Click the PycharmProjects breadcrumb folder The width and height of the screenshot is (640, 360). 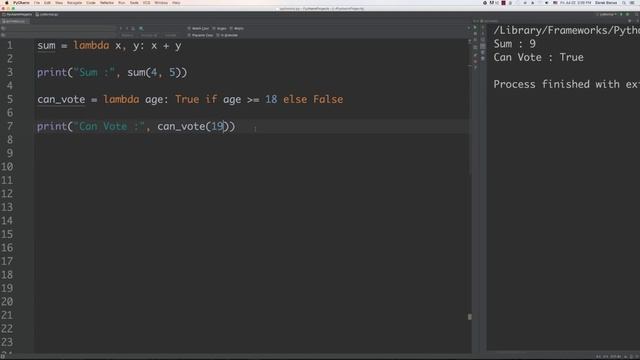17,14
